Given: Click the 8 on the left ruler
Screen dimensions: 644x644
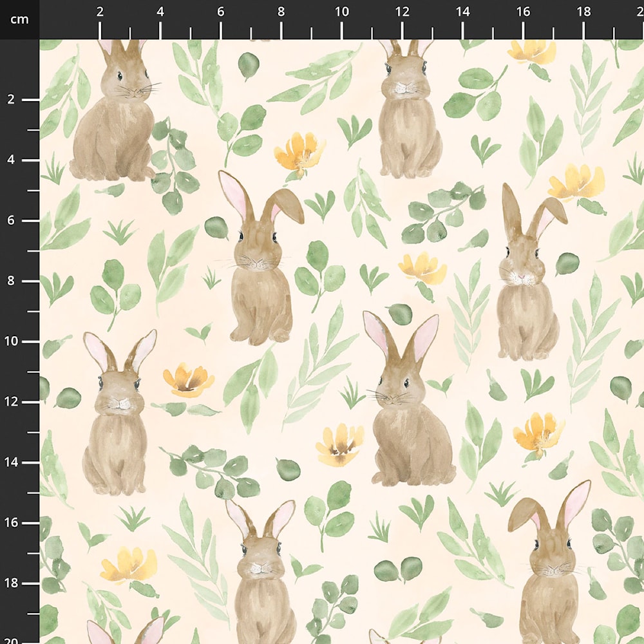Looking at the screenshot, I should pyautogui.click(x=11, y=281).
